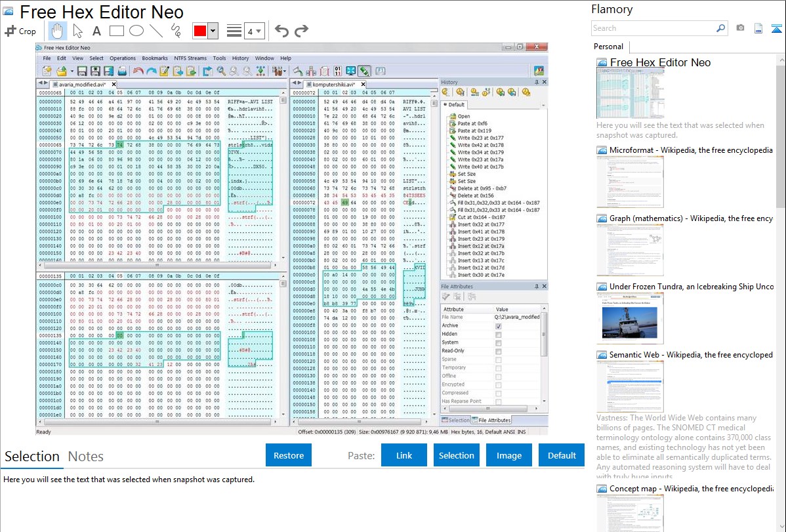The width and height of the screenshot is (786, 532).
Task: Select the rectangle shape tool
Action: point(116,31)
